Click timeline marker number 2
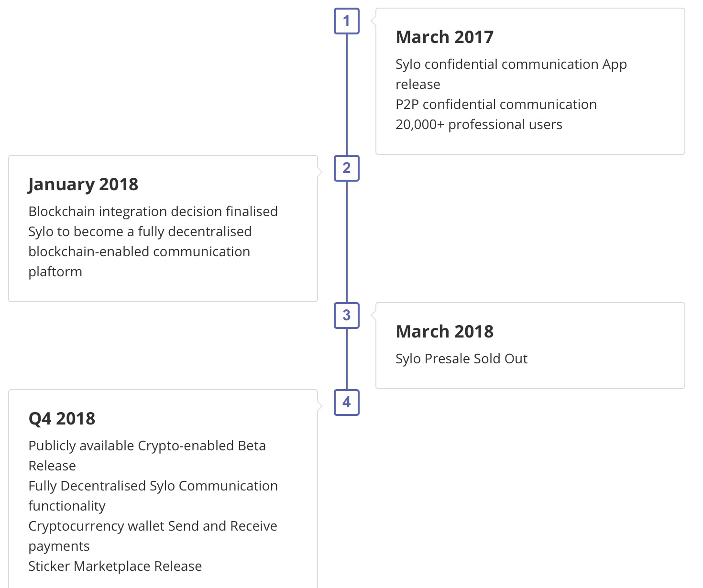This screenshot has width=703, height=588. pos(346,168)
